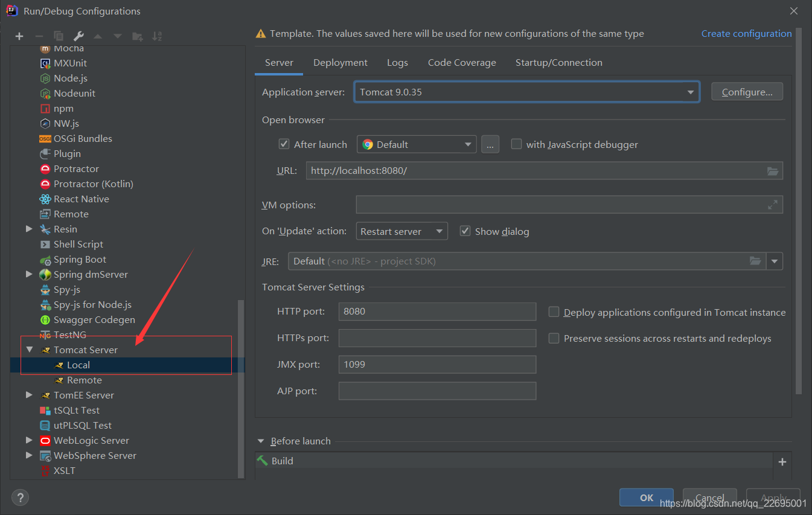Image resolution: width=812 pixels, height=515 pixels.
Task: Open the Default browser dropdown
Action: coord(417,144)
